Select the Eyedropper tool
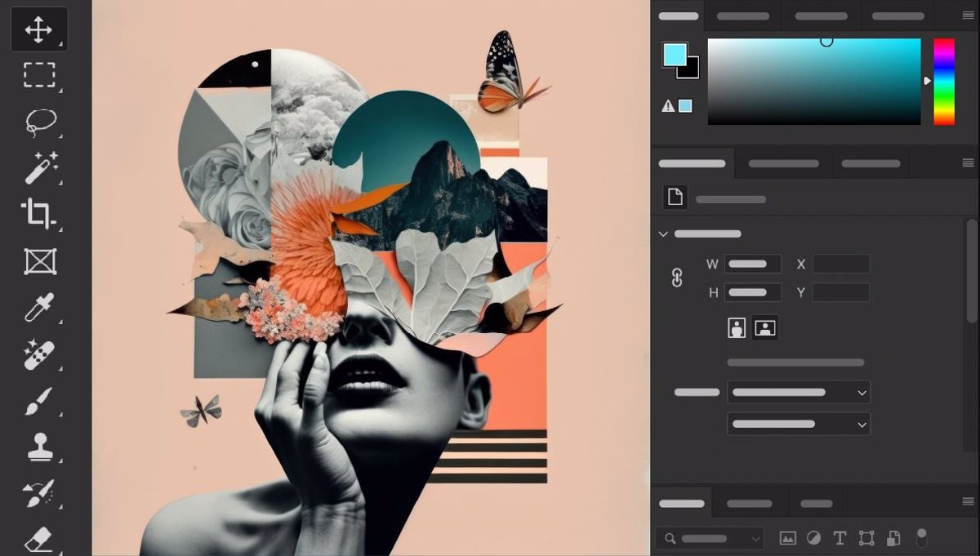Viewport: 980px width, 556px height. tap(38, 308)
